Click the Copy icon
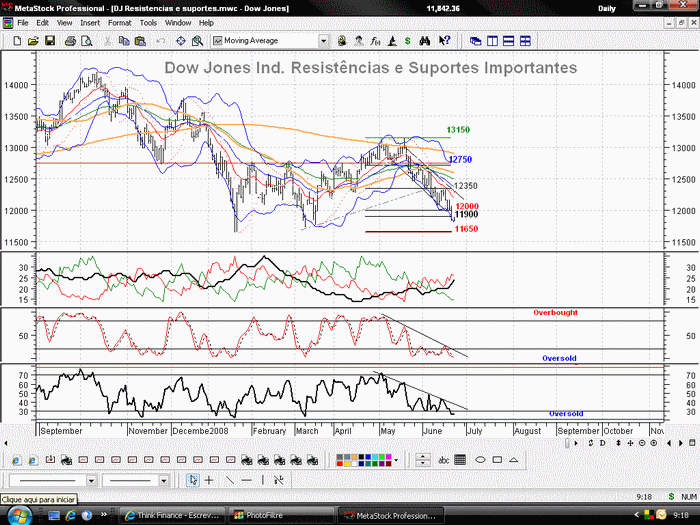This screenshot has height=525, width=700. (x=124, y=41)
